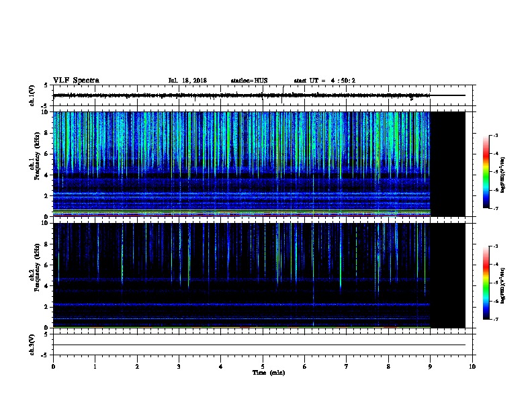Click the black no-data region in ch.1 spectrogram
Screen dimensions: 532x411
(448, 164)
